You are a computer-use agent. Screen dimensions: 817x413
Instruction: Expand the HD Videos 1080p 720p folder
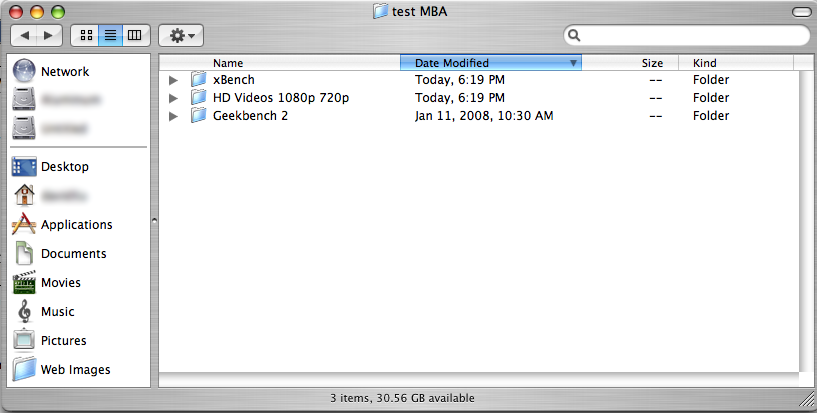click(x=174, y=98)
